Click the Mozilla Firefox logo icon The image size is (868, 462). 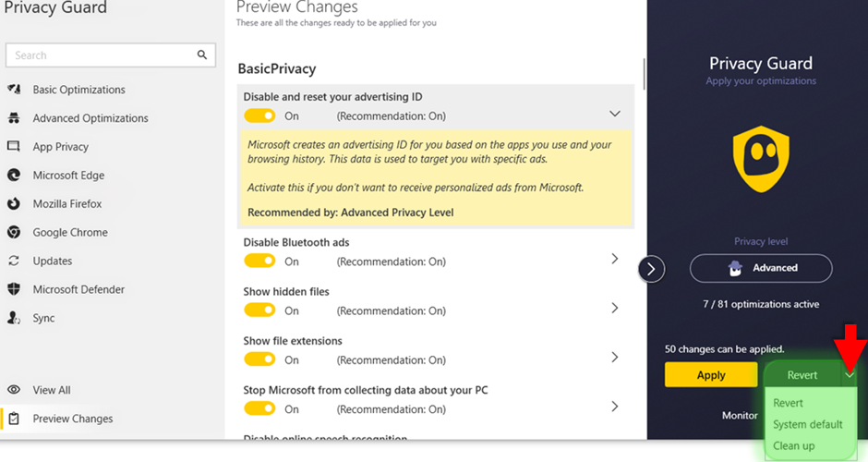point(14,203)
